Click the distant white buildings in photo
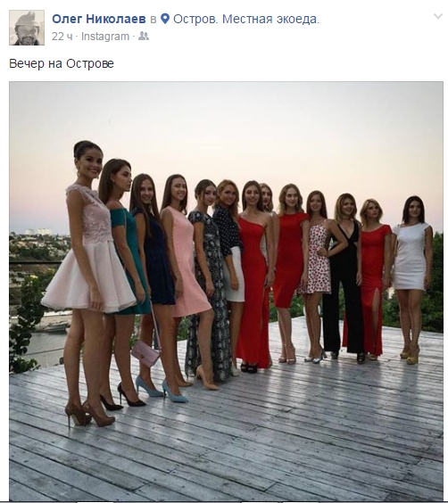The width and height of the screenshot is (448, 503). (37, 232)
